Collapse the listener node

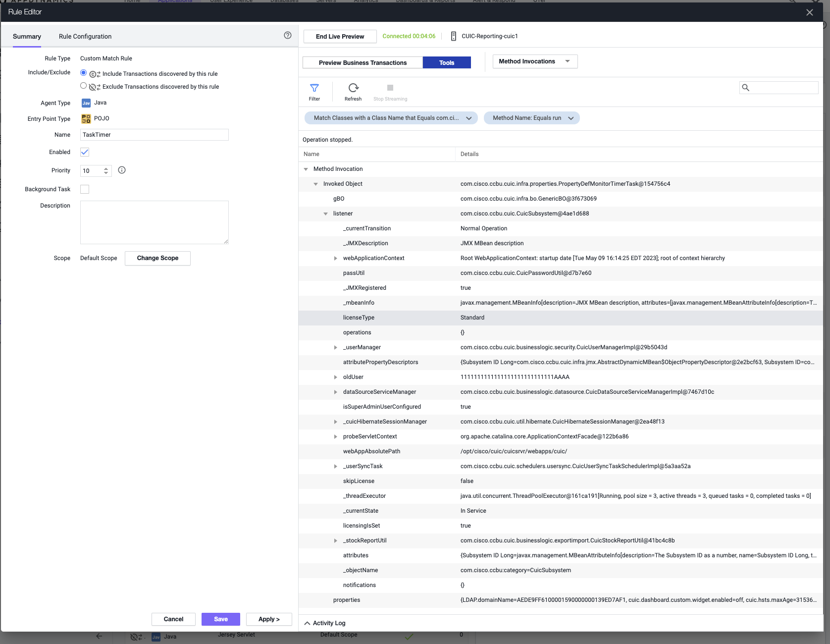(325, 214)
